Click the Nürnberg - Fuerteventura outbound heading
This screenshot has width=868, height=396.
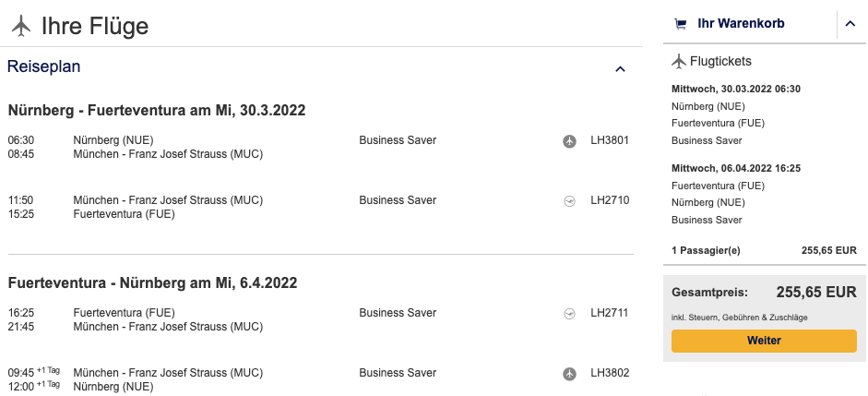[x=157, y=111]
